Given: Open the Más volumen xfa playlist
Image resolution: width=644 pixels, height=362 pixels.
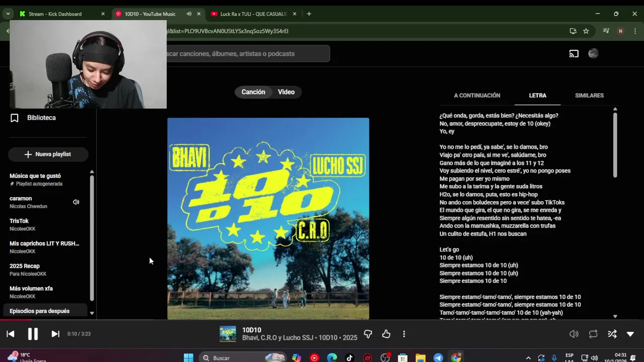Looking at the screenshot, I should pos(45,292).
